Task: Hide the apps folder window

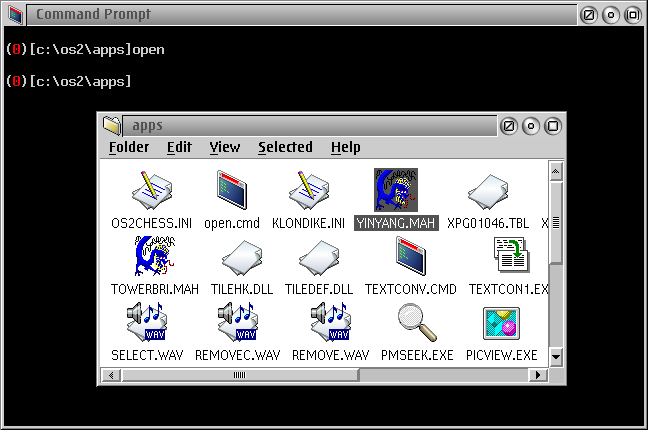Action: [x=531, y=126]
